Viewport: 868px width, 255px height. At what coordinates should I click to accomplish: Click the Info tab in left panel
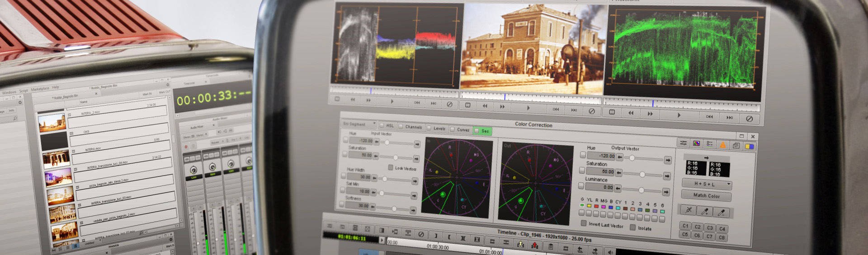tap(11, 110)
